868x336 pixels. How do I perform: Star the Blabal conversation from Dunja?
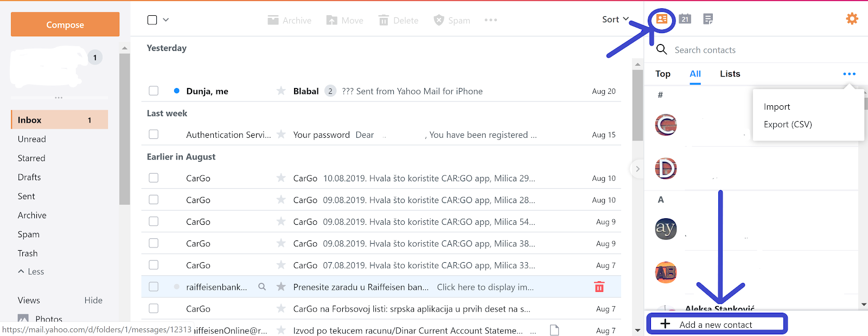point(281,91)
